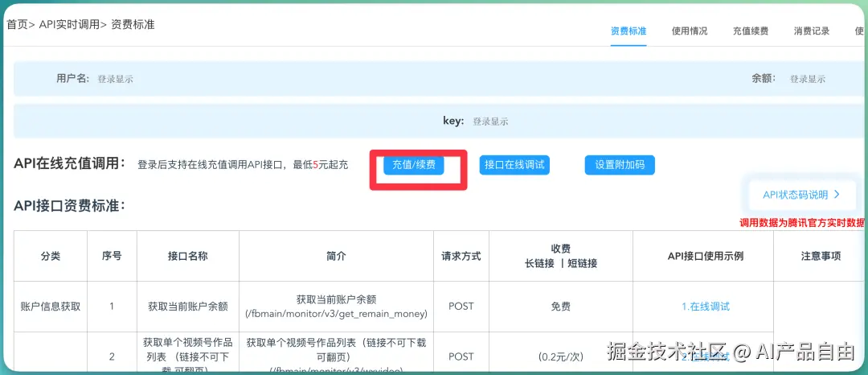Click the 序号 column header
The height and width of the screenshot is (375, 868).
(112, 256)
